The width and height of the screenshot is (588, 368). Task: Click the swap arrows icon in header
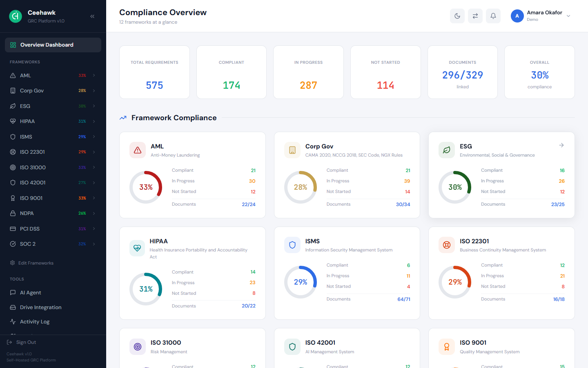(475, 16)
